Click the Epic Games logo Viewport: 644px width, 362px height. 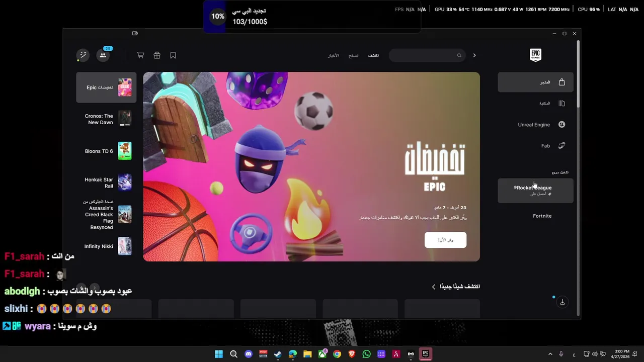coord(535,55)
